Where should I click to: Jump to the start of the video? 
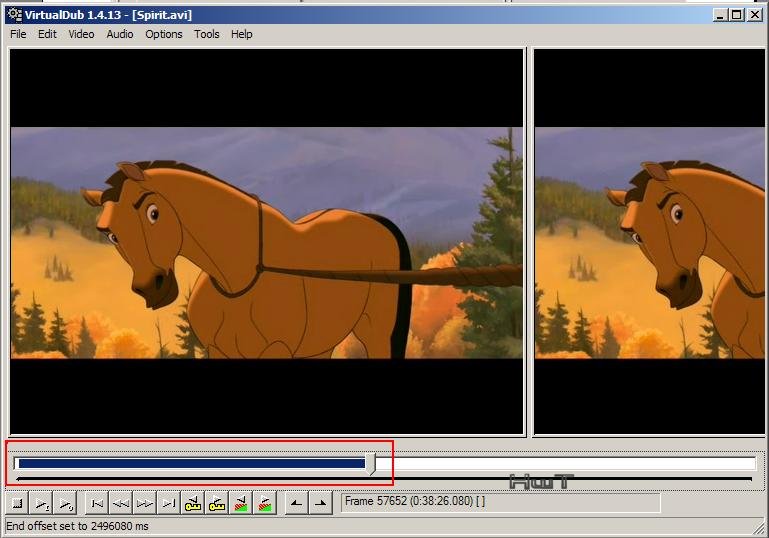tap(97, 503)
